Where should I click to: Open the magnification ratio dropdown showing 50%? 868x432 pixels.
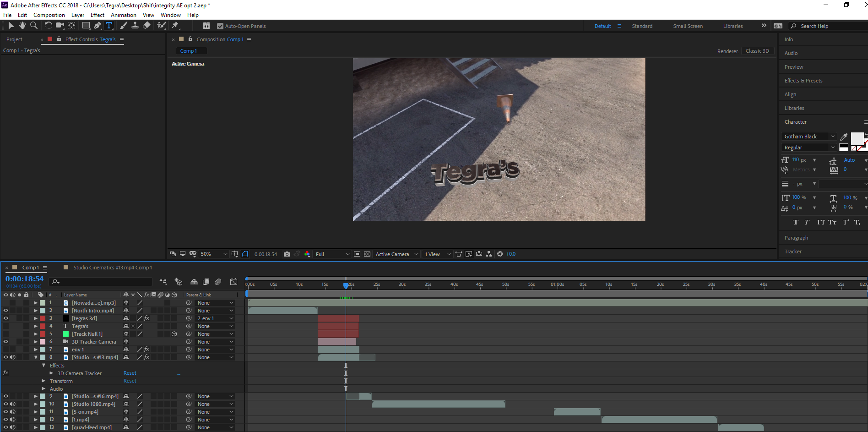tap(213, 254)
